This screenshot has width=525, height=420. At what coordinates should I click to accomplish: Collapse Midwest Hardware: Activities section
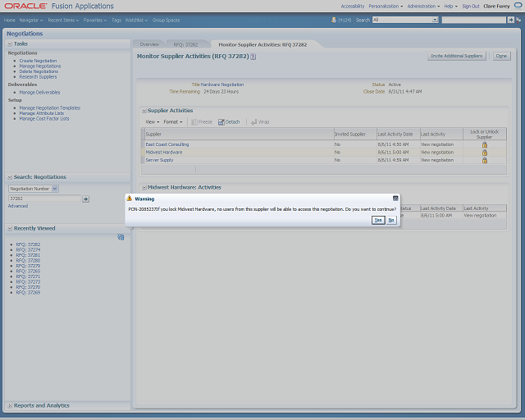[x=144, y=188]
